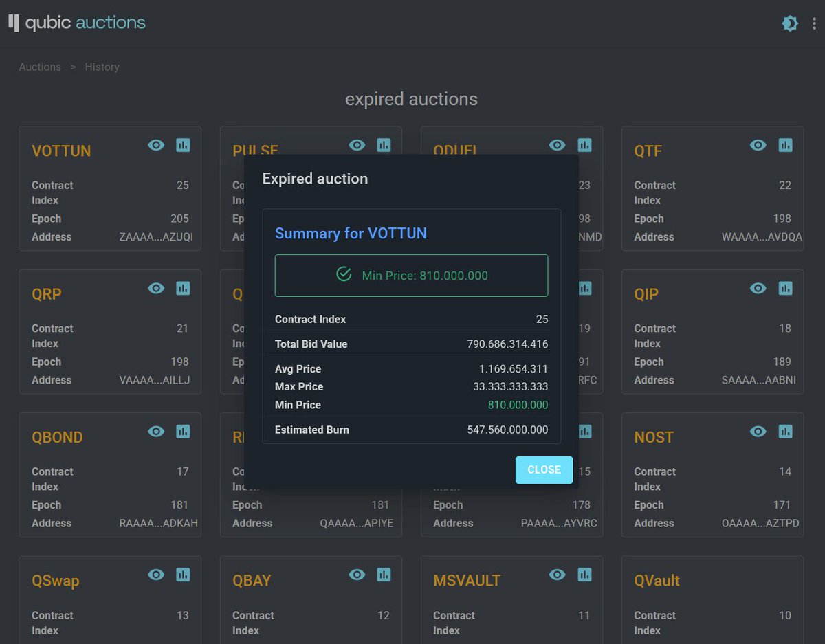Click the eye icon on QBOND card

(156, 432)
